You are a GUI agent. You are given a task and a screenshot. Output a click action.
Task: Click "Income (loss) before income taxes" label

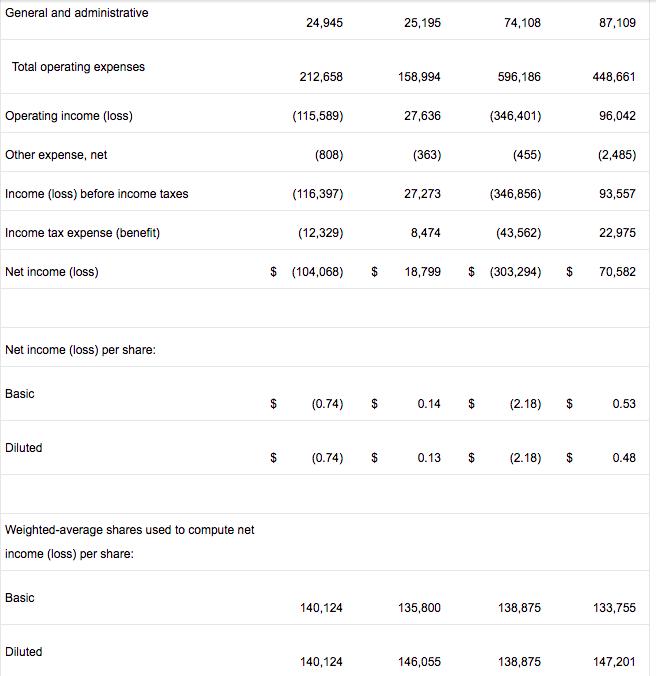click(96, 194)
